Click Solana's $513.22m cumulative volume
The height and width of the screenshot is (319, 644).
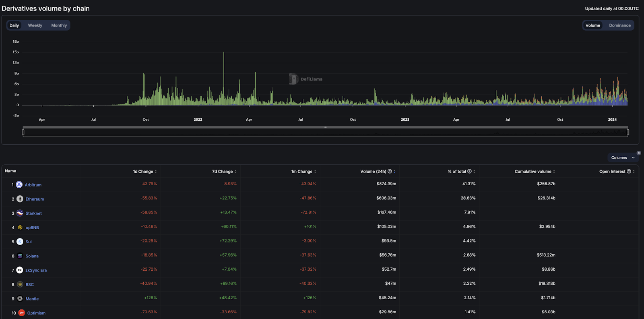point(546,255)
